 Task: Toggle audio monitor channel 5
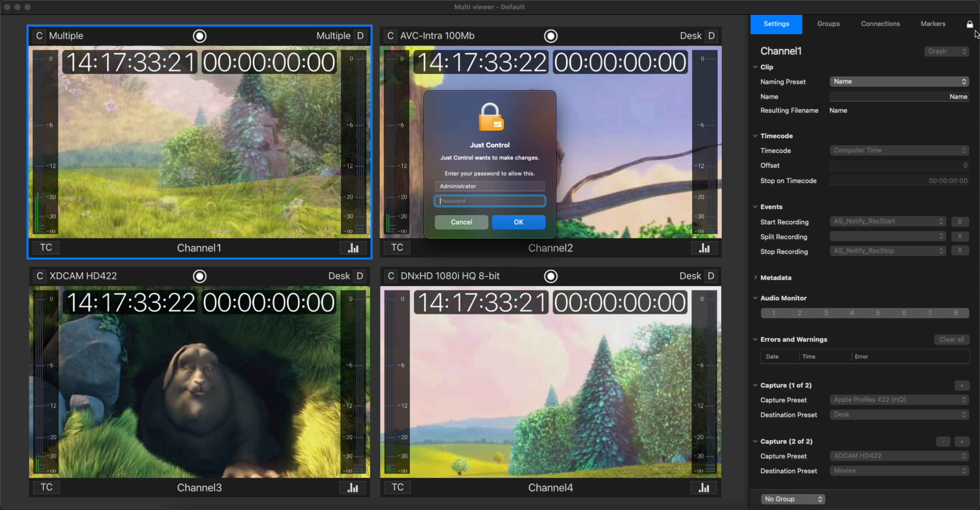point(878,313)
